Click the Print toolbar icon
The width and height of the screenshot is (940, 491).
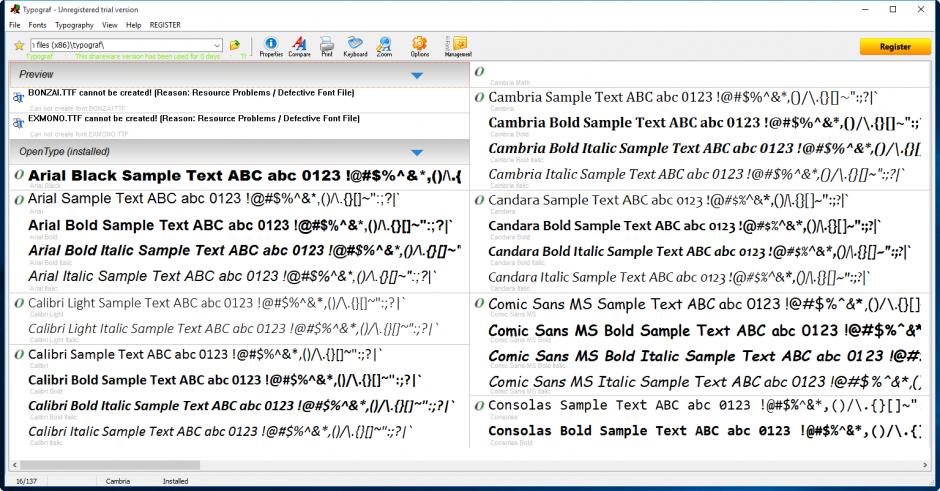tap(327, 47)
